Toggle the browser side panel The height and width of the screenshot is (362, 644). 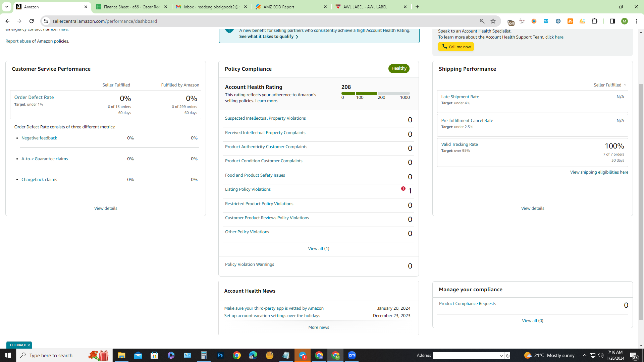tap(612, 21)
